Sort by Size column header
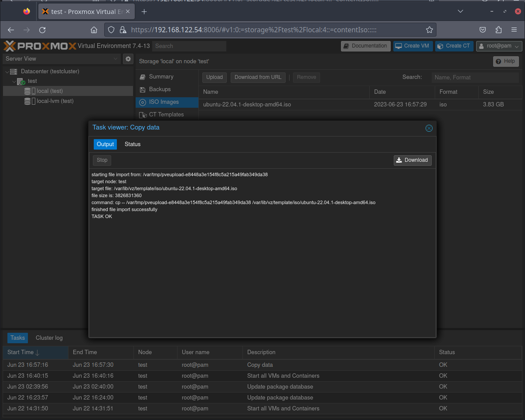Viewport: 525px width, 420px height. [x=500, y=92]
